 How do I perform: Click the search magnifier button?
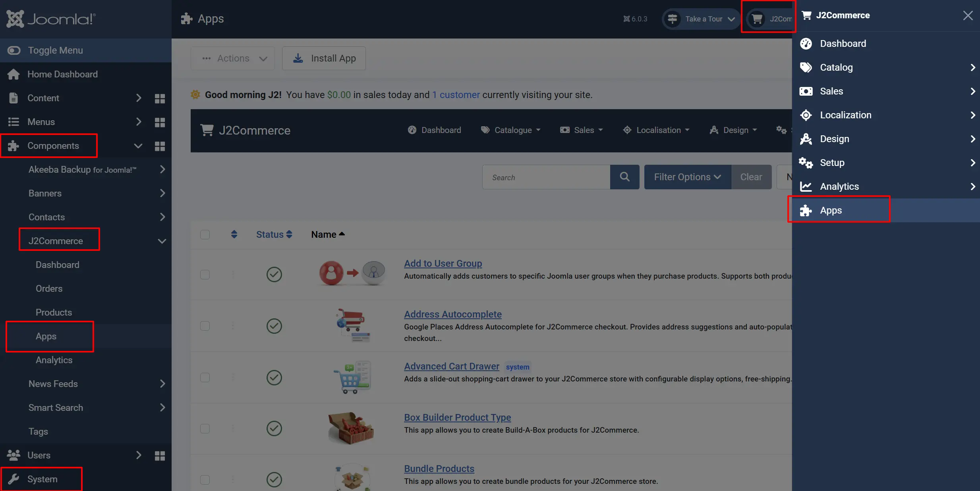click(624, 177)
